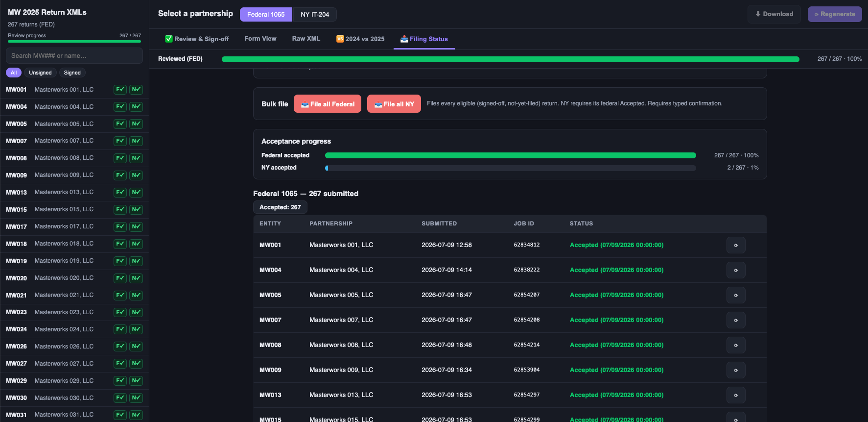The width and height of the screenshot is (868, 422).
Task: Click Masterworks 008, LLC in table
Action: (x=341, y=345)
